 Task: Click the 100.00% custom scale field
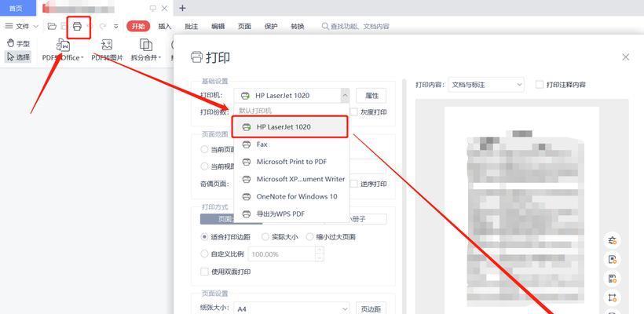coord(283,254)
